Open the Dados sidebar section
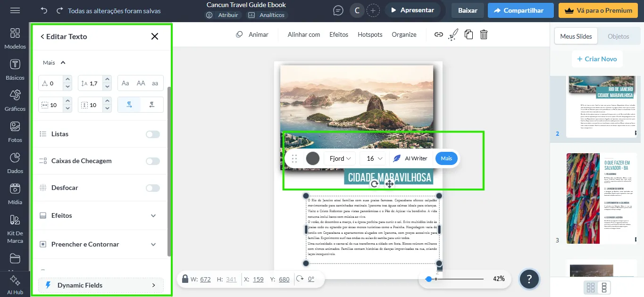644x297 pixels. click(x=15, y=163)
